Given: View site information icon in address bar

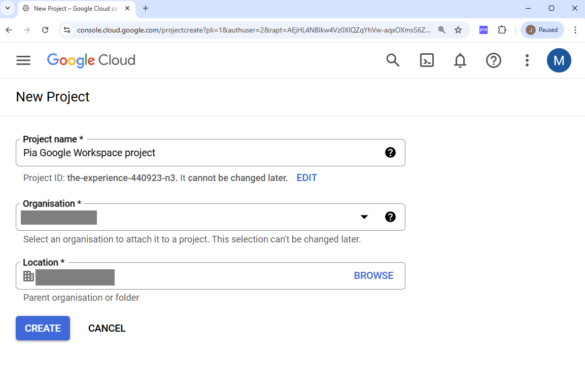Looking at the screenshot, I should pyautogui.click(x=67, y=30).
